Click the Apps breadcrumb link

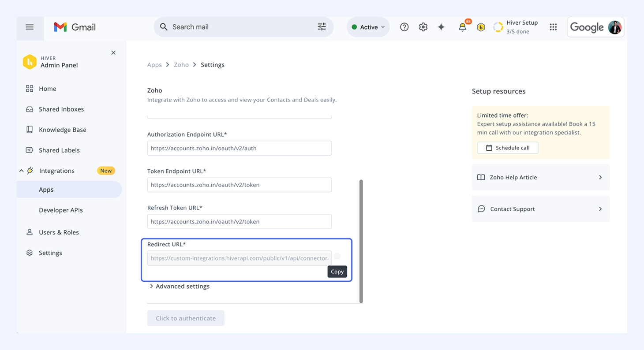pyautogui.click(x=154, y=65)
